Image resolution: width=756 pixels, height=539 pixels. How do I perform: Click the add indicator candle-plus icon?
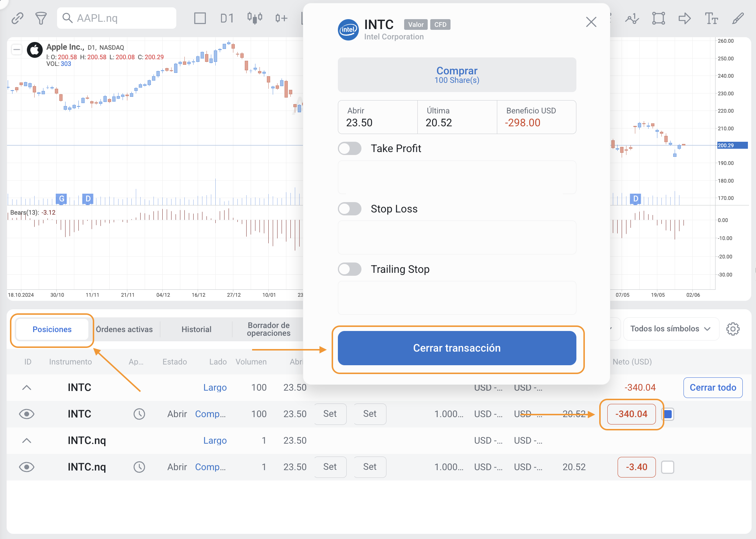coord(281,18)
